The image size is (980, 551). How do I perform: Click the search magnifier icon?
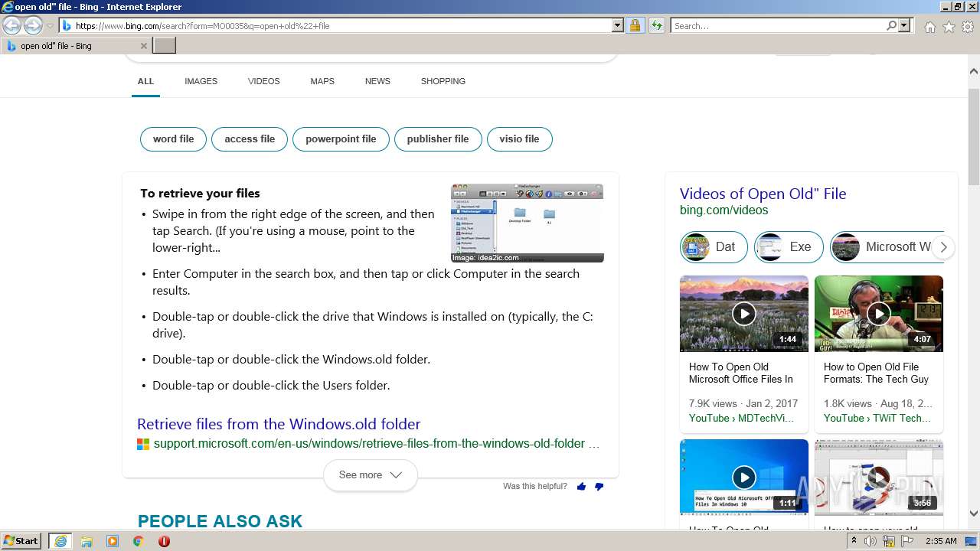pos(892,26)
